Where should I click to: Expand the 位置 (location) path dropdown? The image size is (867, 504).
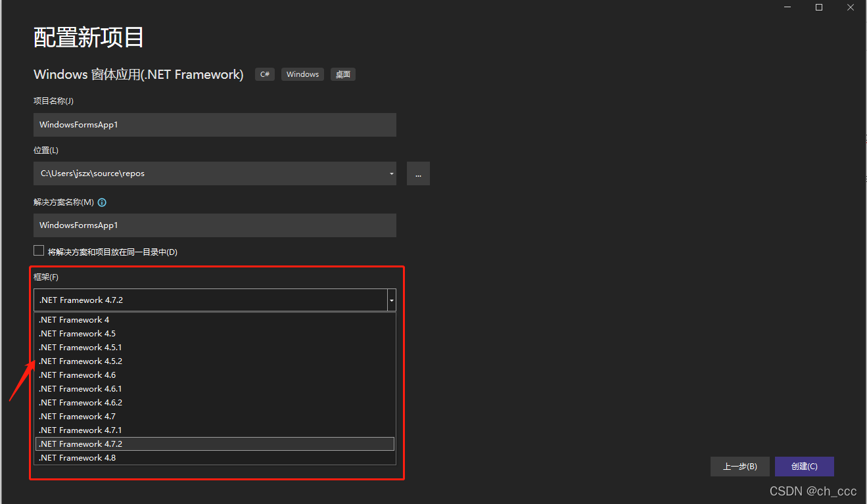392,173
